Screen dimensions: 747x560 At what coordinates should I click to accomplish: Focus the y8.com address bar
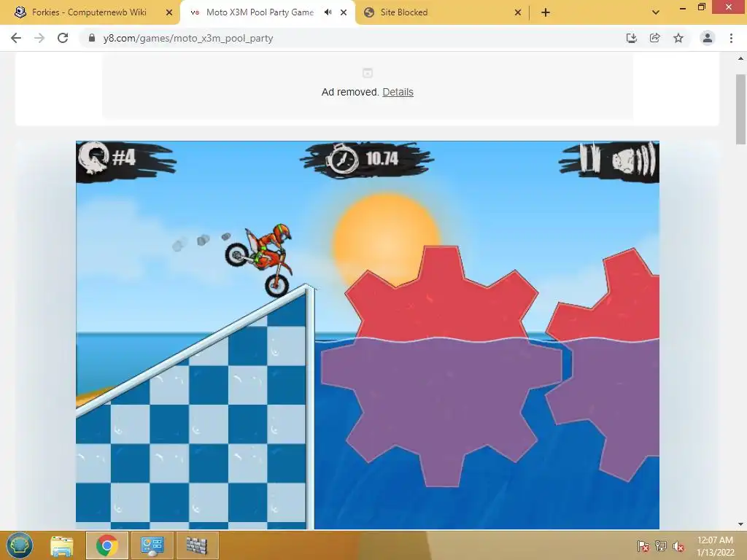coord(352,38)
